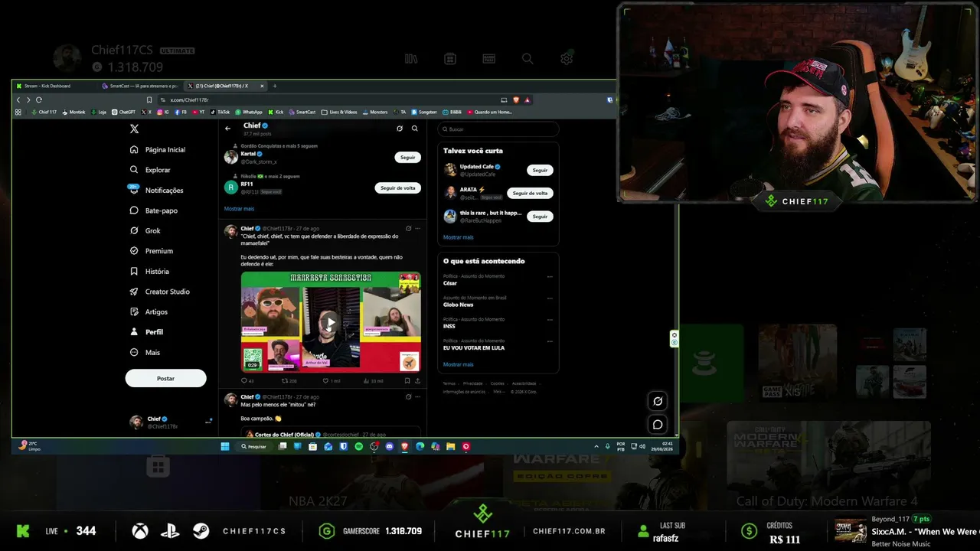The image size is (980, 551).
Task: Play the Marrasta Connection video
Action: [330, 322]
